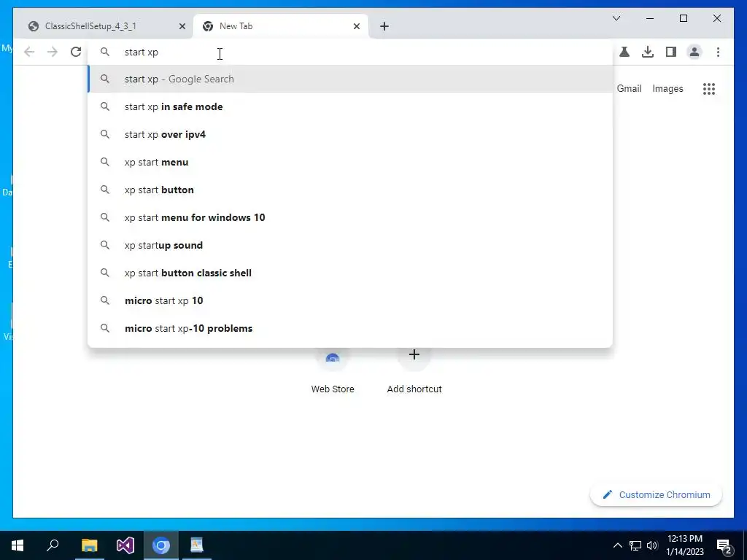Open the volume speaker tray icon

click(x=652, y=545)
